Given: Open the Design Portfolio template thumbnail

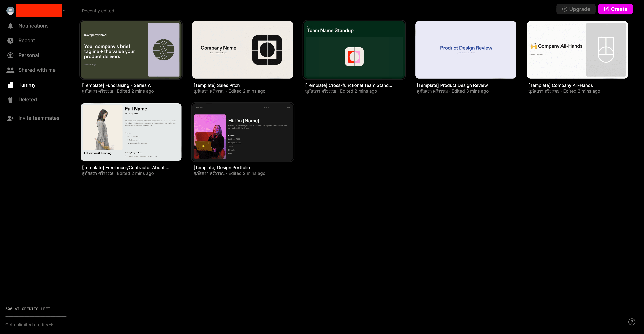Looking at the screenshot, I should click(x=243, y=132).
